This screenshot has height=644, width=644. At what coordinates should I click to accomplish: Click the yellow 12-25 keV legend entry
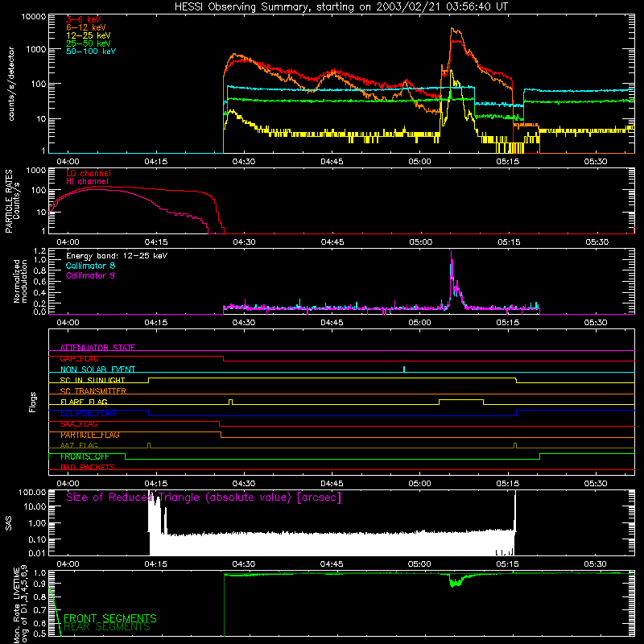point(89,35)
